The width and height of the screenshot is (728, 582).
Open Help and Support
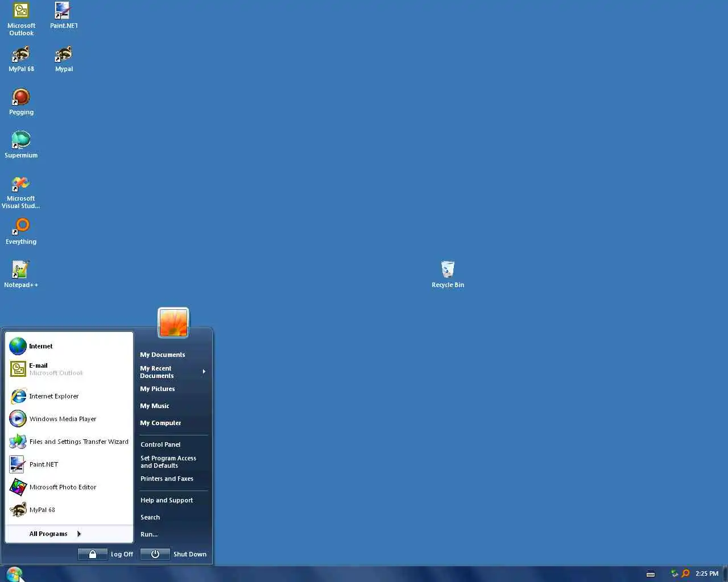click(x=173, y=500)
